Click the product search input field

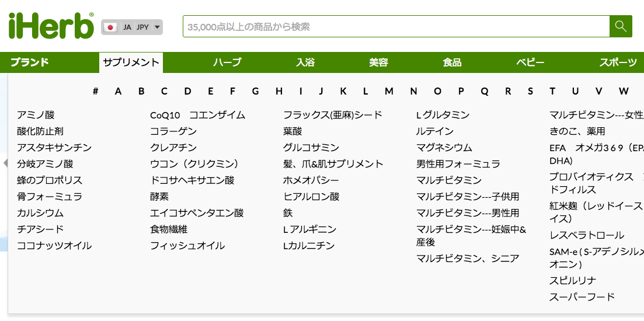coord(396,26)
